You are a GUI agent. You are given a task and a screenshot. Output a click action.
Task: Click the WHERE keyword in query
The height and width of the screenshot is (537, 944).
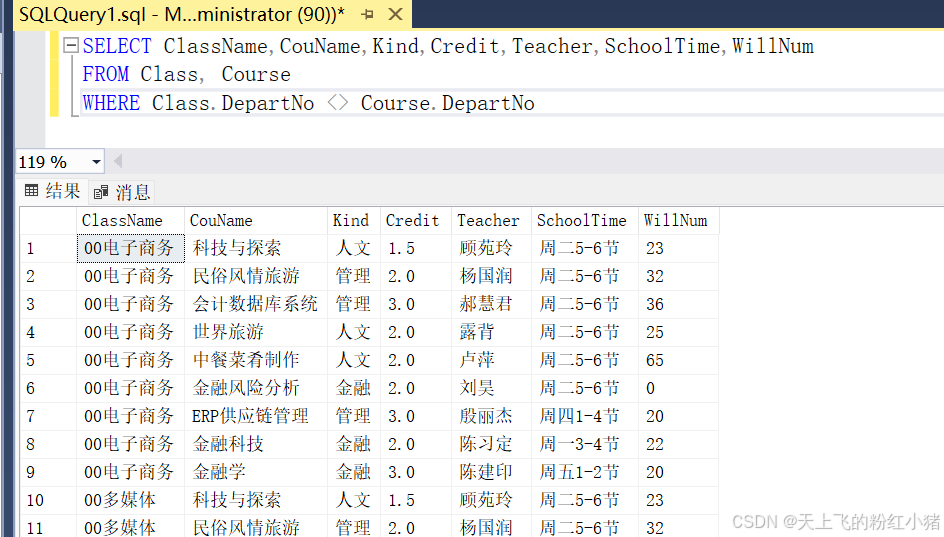[111, 104]
